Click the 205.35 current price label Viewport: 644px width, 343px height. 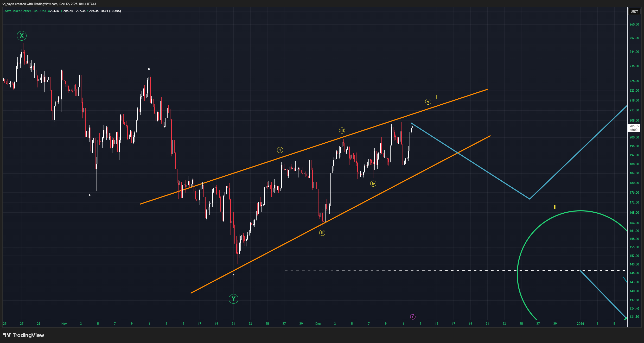634,126
